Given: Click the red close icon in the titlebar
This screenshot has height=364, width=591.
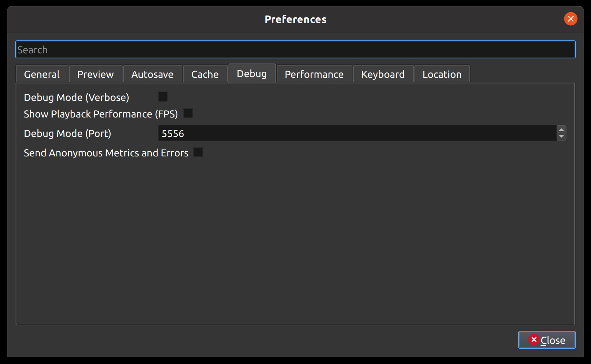Looking at the screenshot, I should pos(570,19).
